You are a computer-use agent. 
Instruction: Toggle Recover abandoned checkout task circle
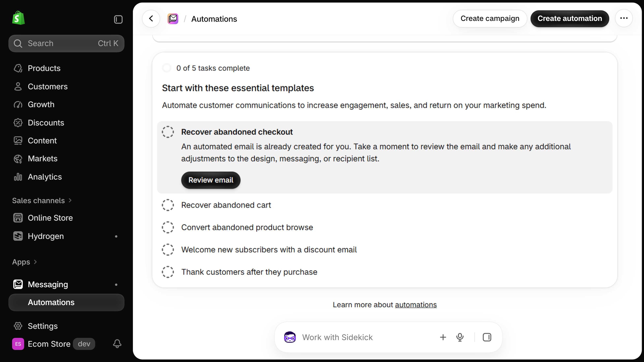[x=168, y=132]
